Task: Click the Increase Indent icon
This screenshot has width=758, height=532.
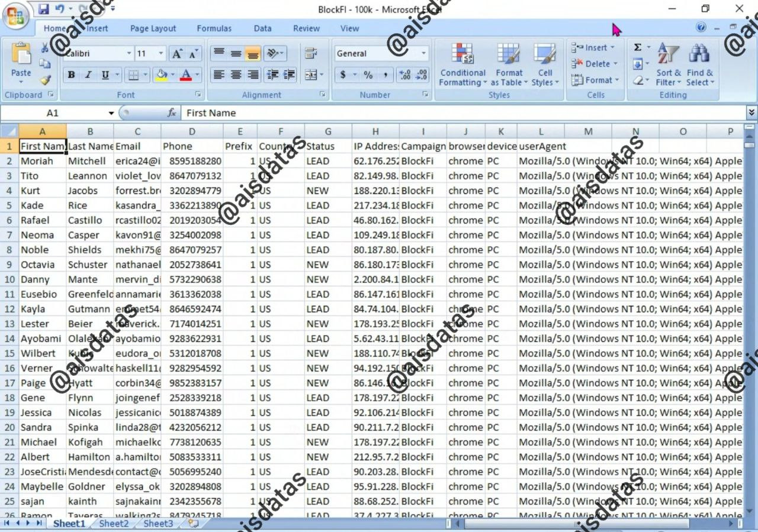Action: tap(290, 75)
